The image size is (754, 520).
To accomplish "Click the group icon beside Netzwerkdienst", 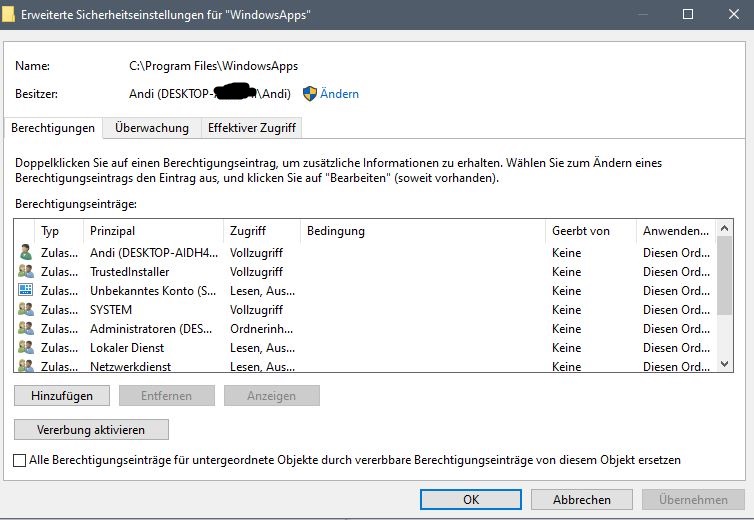I will tap(26, 366).
